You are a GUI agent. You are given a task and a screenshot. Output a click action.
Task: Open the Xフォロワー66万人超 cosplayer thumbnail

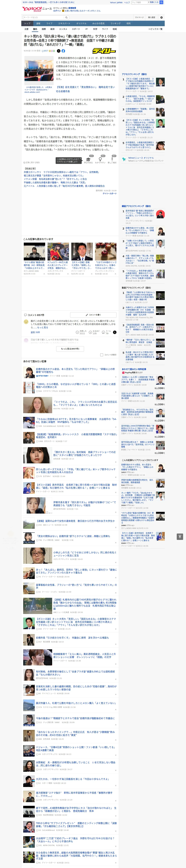(x=58, y=252)
